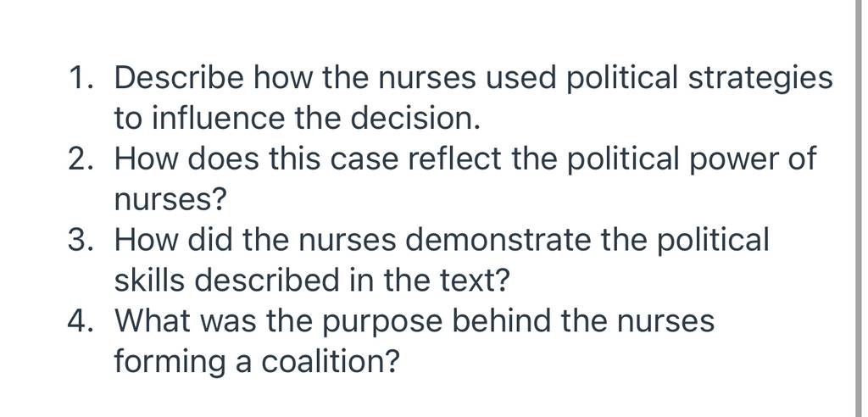Click the word "coalition?" ending question four
This screenshot has height=417, width=868.
330,362
